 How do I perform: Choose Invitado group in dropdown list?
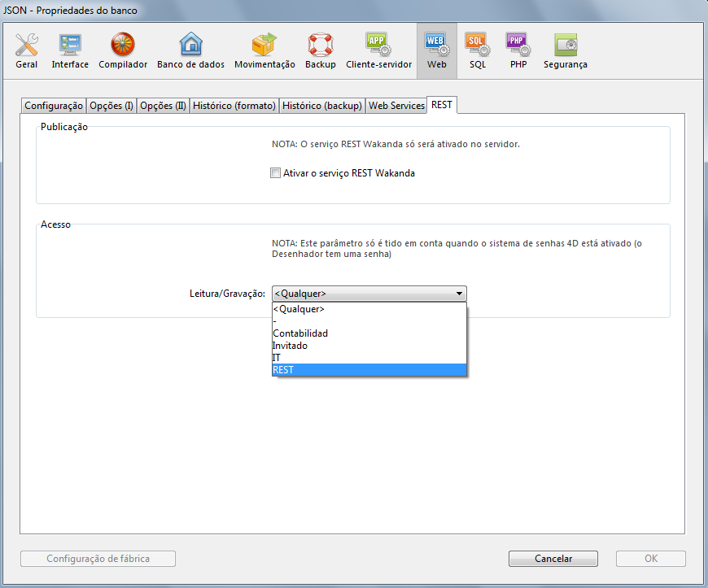click(369, 346)
